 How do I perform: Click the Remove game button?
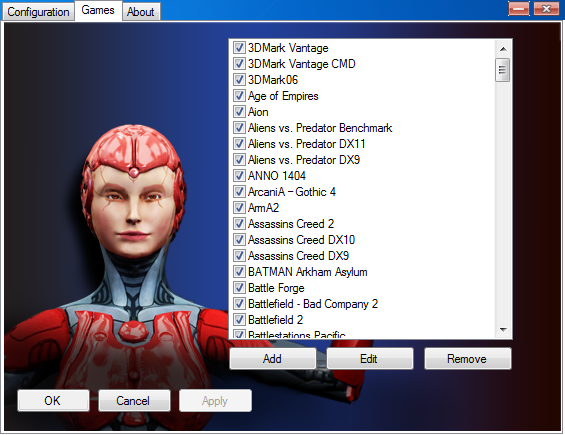tap(467, 359)
